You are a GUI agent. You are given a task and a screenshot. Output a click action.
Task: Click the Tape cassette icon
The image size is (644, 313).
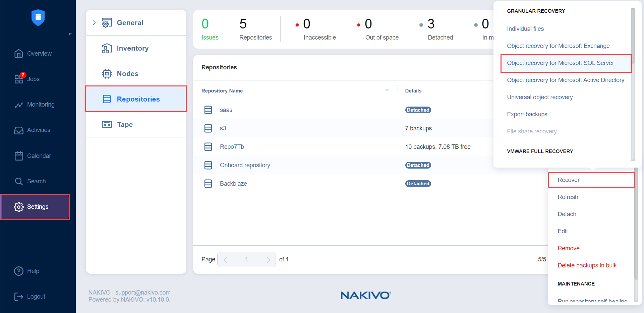(107, 125)
